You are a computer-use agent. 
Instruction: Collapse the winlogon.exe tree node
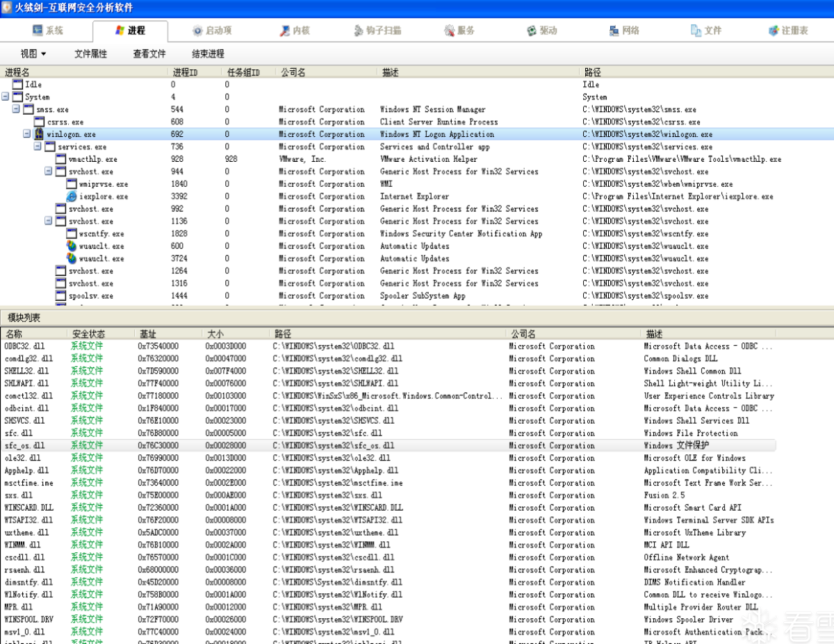pyautogui.click(x=27, y=134)
